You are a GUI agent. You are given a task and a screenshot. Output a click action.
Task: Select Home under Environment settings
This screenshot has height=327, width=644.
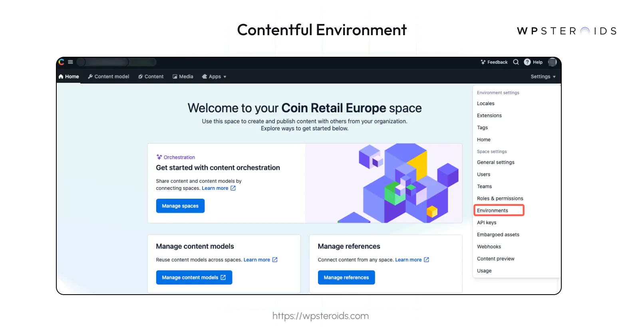(x=483, y=140)
